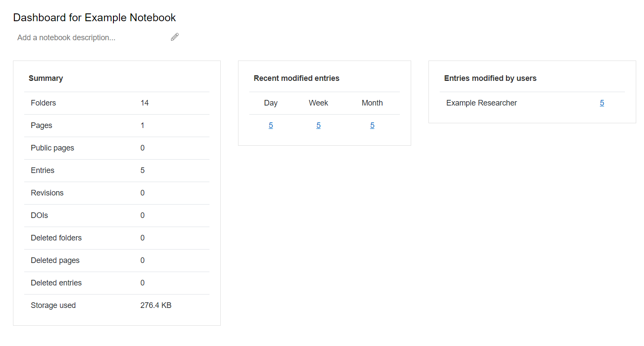Click the Public pages summary row

click(117, 148)
